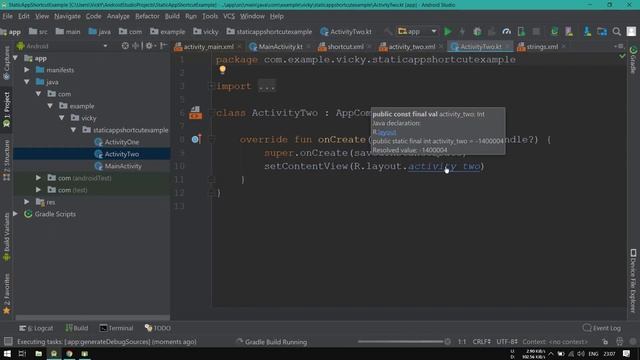Click the Gradle build progress bar
This screenshot has width=640, height=360.
[x=400, y=342]
